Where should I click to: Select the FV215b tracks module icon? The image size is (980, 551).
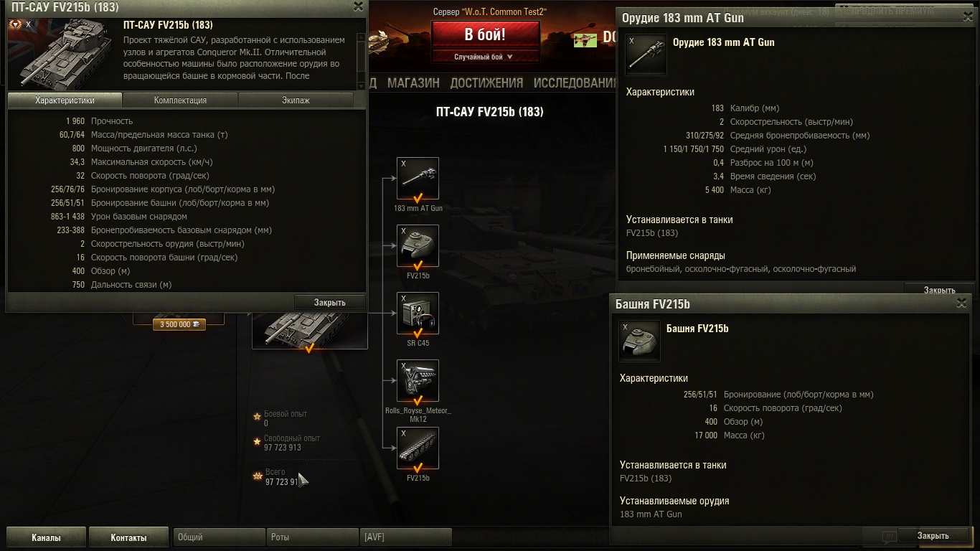(418, 448)
